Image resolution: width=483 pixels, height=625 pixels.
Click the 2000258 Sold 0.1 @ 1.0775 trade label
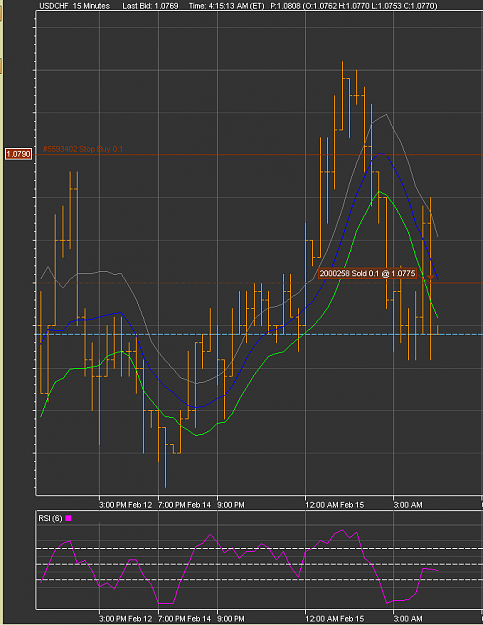(367, 273)
